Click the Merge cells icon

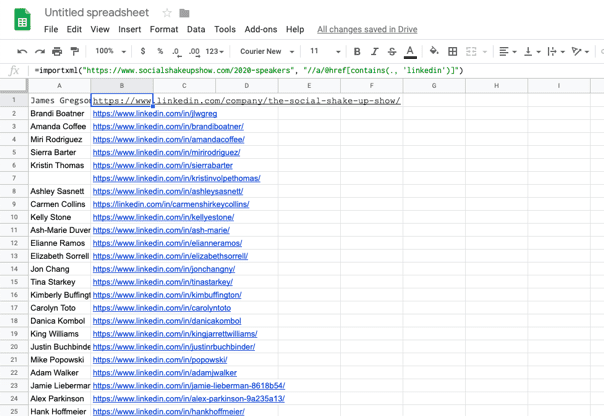coord(471,51)
